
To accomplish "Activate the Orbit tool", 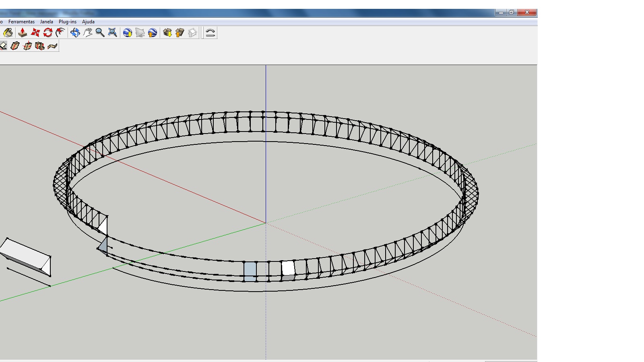I will pos(75,33).
